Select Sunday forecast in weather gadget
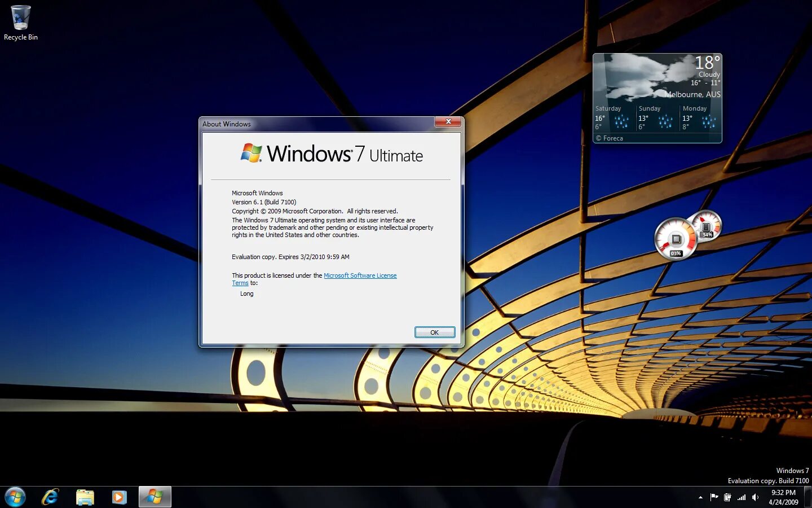The height and width of the screenshot is (508, 812). point(656,118)
